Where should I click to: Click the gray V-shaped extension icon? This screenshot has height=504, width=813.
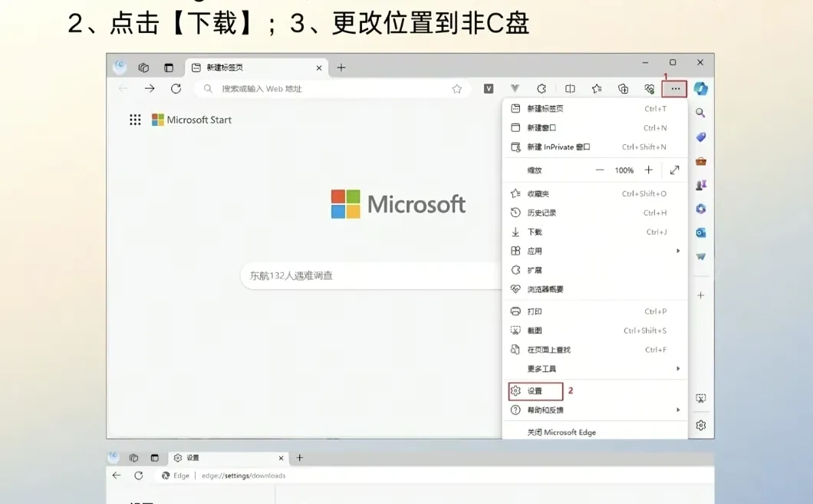pyautogui.click(x=515, y=89)
